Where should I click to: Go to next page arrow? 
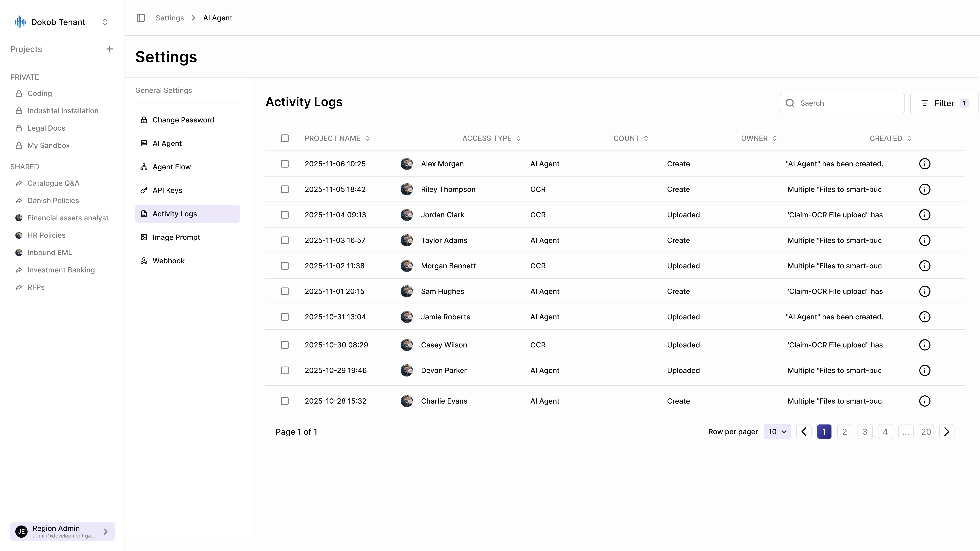point(946,432)
